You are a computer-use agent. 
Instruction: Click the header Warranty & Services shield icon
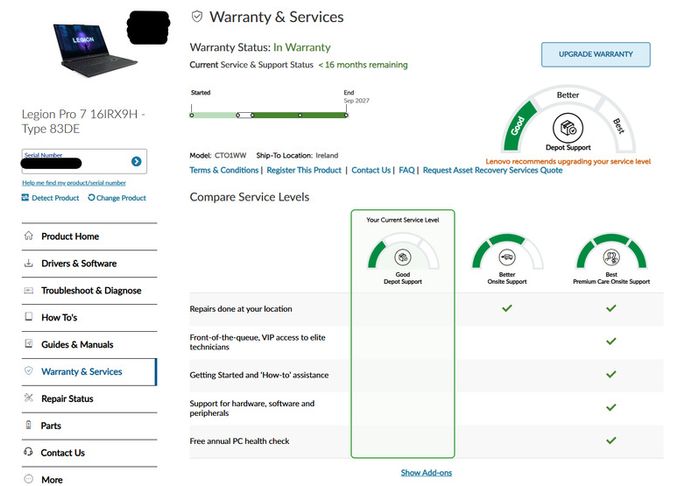click(197, 17)
